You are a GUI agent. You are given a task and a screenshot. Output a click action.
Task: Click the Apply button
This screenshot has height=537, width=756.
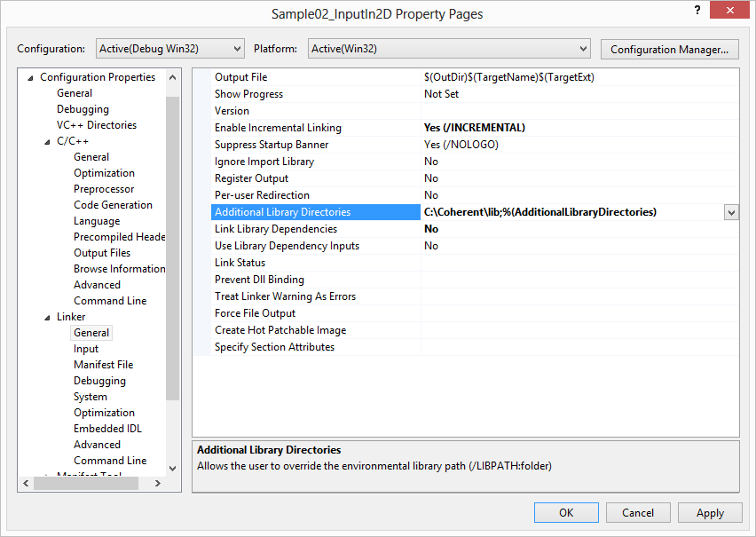[x=710, y=512]
